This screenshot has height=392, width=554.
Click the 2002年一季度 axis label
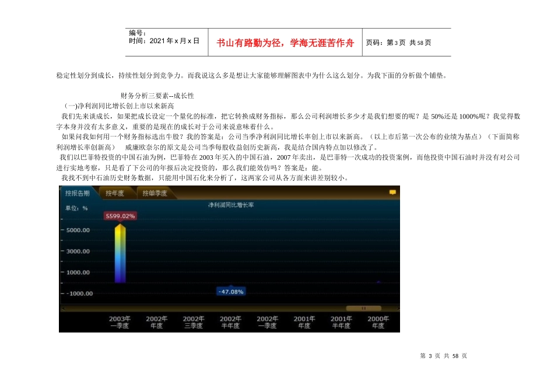tap(268, 322)
